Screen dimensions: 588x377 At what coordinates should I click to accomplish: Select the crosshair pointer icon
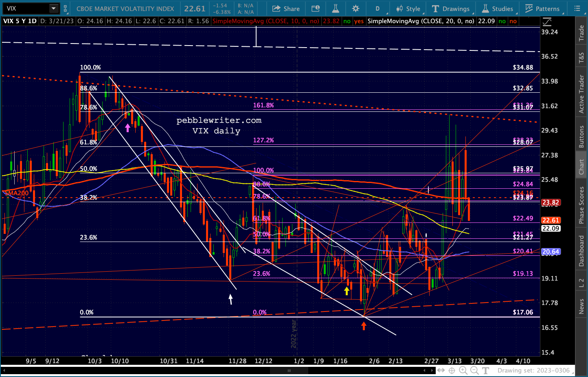click(452, 370)
